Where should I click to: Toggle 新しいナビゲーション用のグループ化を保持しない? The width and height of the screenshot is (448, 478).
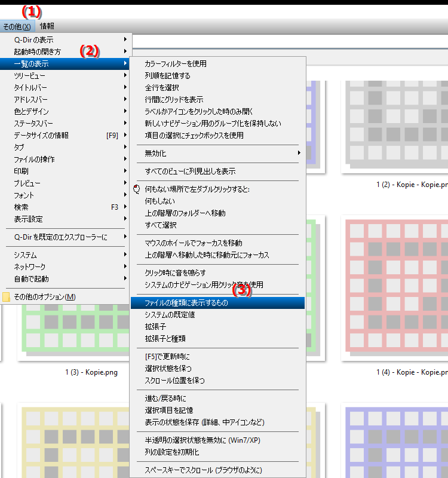click(217, 124)
